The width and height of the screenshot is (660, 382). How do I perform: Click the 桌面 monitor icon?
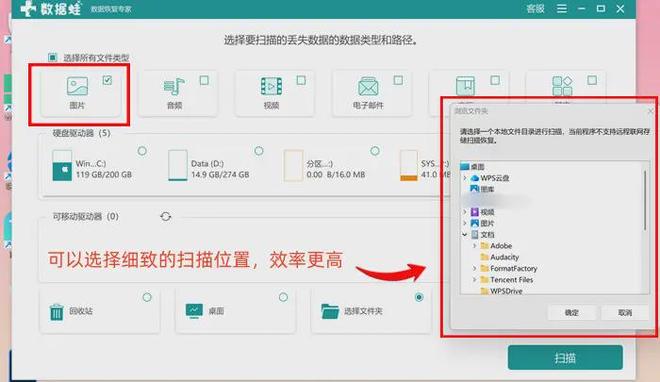coord(194,311)
